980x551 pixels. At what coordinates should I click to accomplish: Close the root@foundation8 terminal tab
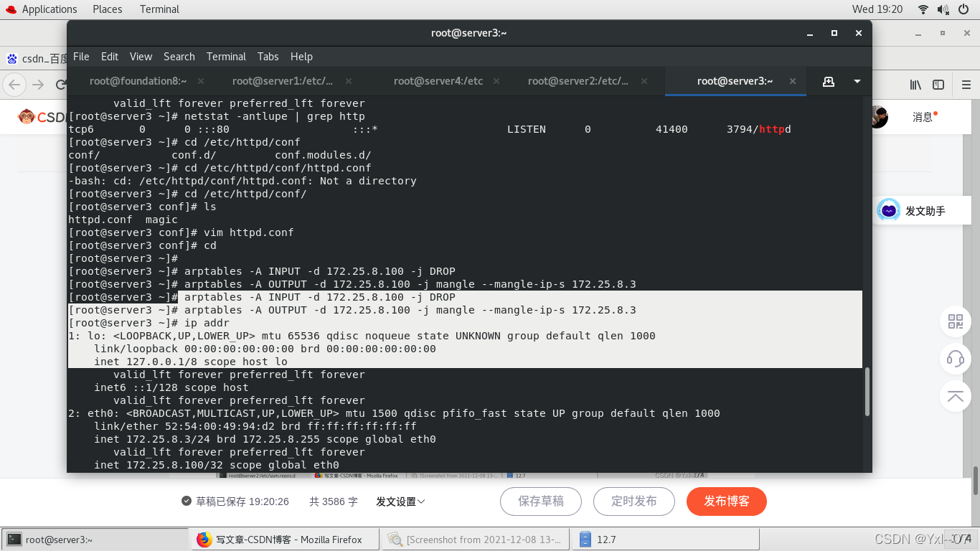click(x=200, y=81)
